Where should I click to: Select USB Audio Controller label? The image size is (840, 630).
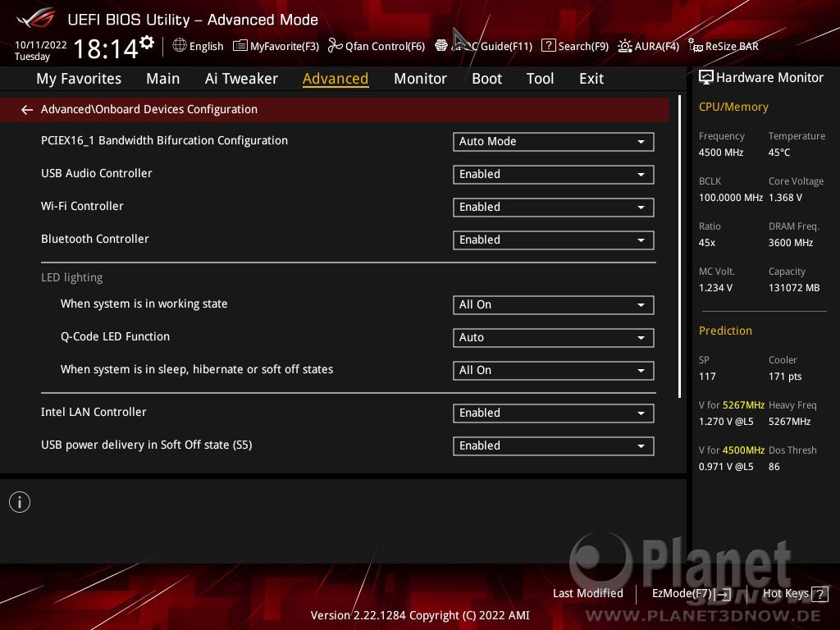tap(97, 174)
